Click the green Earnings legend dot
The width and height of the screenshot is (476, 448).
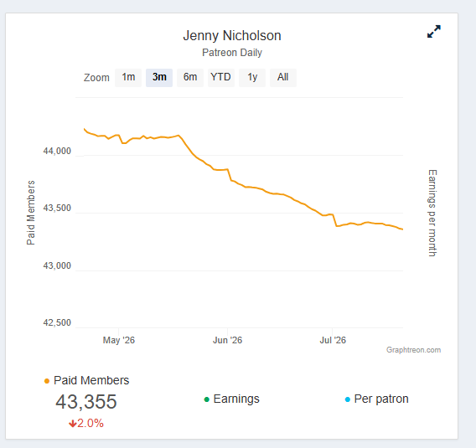[x=207, y=399]
